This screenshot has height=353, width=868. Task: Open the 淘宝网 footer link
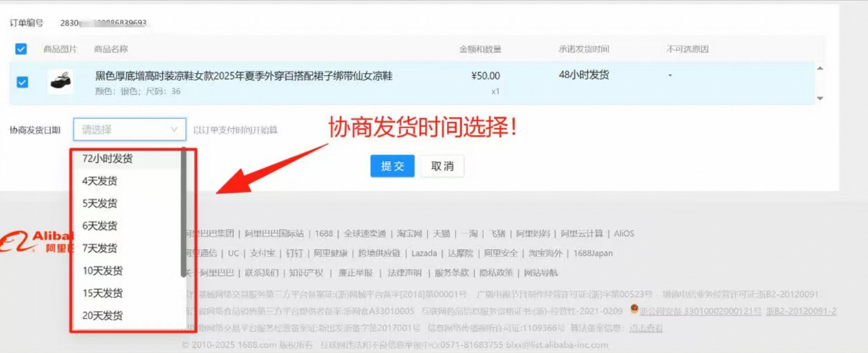pyautogui.click(x=409, y=234)
